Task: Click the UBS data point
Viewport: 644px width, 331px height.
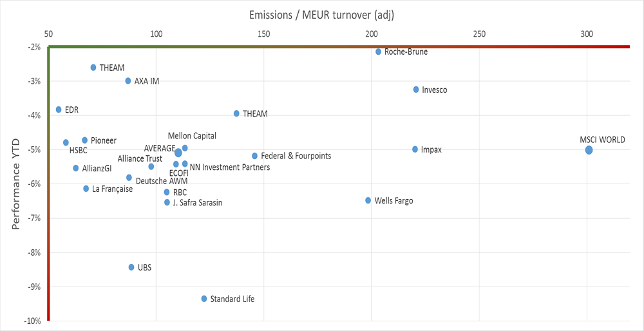Action: tap(131, 267)
